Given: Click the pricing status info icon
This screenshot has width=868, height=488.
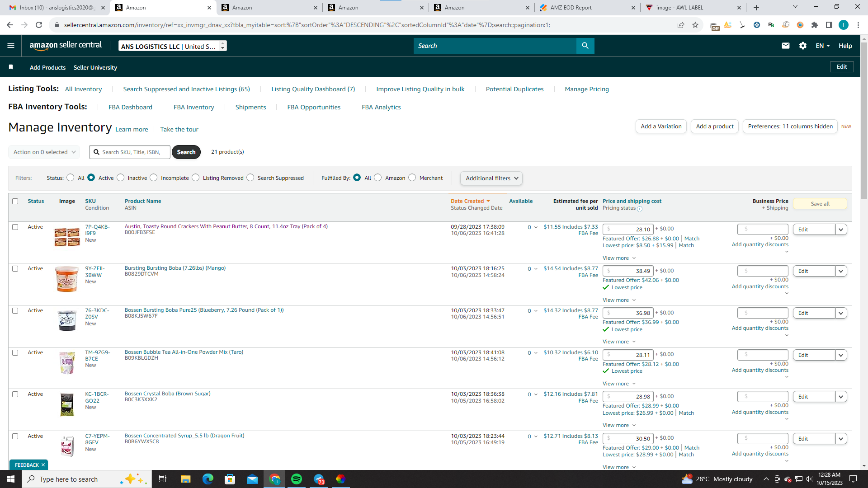Looking at the screenshot, I should [x=640, y=209].
